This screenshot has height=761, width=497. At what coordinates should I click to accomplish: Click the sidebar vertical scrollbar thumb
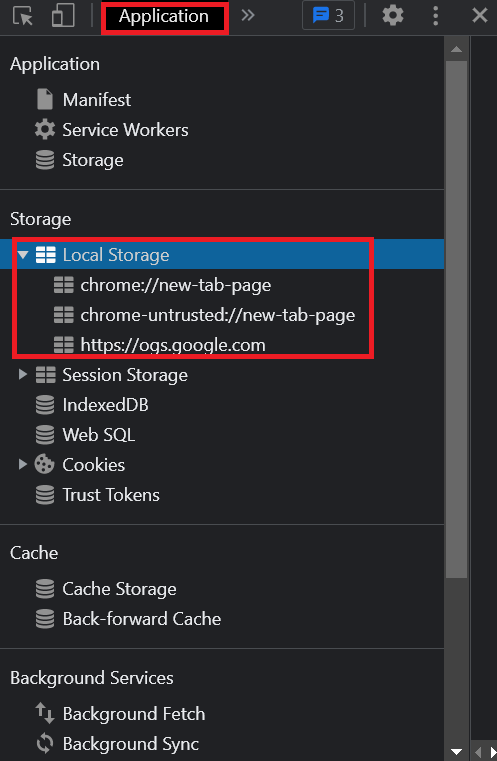pos(456,319)
